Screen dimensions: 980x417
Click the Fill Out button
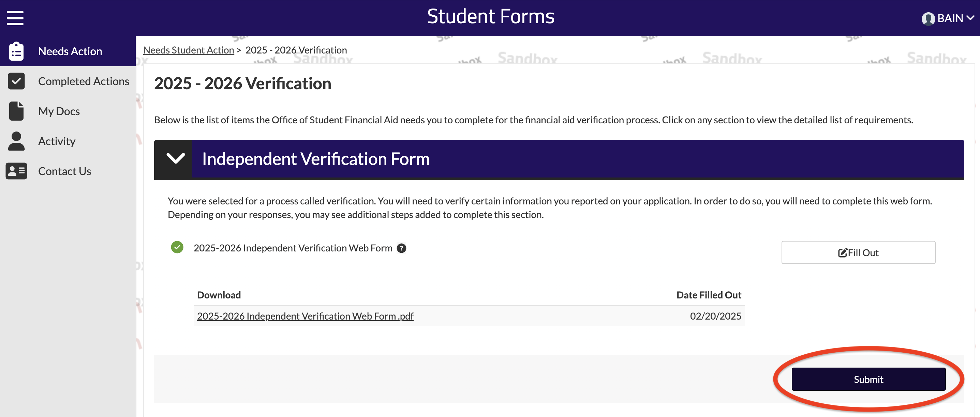tap(858, 252)
